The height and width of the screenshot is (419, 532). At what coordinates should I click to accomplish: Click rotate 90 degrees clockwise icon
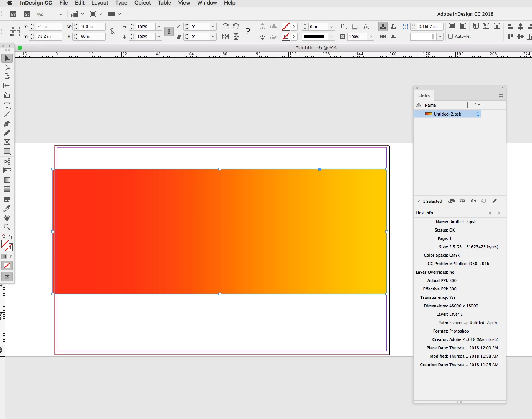tap(226, 26)
